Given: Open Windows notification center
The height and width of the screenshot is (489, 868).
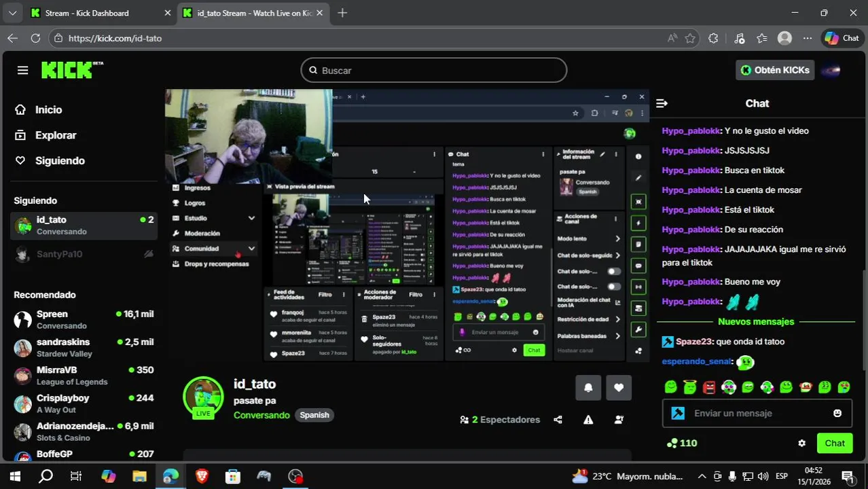Looking at the screenshot, I should (848, 476).
